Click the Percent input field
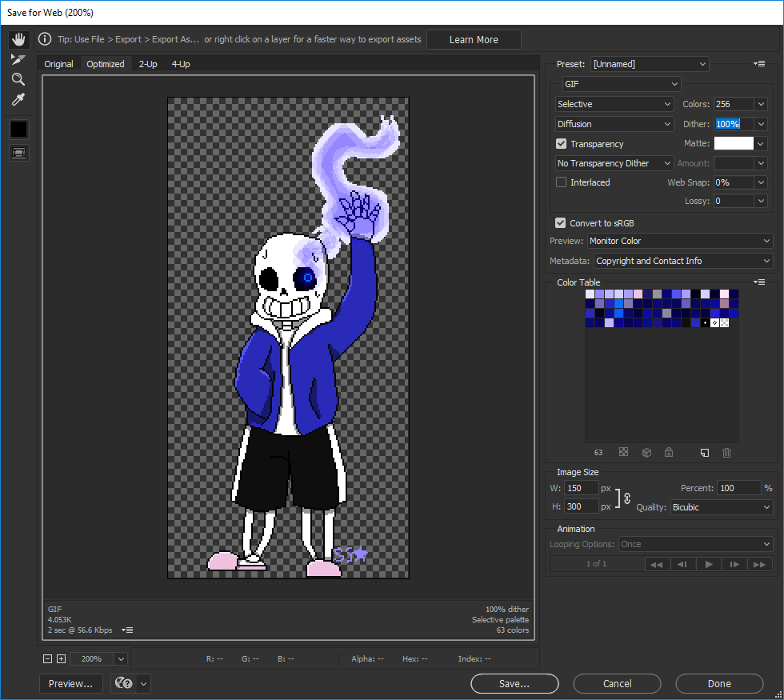The image size is (784, 700). pyautogui.click(x=738, y=488)
